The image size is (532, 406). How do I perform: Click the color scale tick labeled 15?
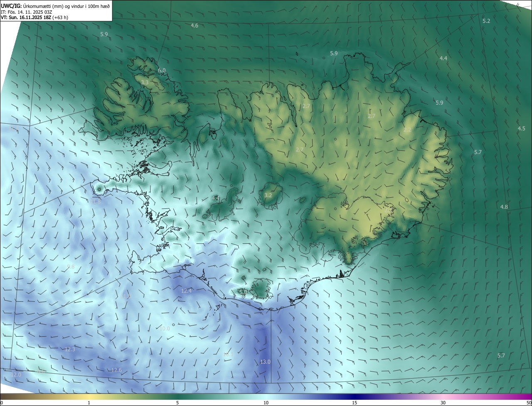(355, 403)
